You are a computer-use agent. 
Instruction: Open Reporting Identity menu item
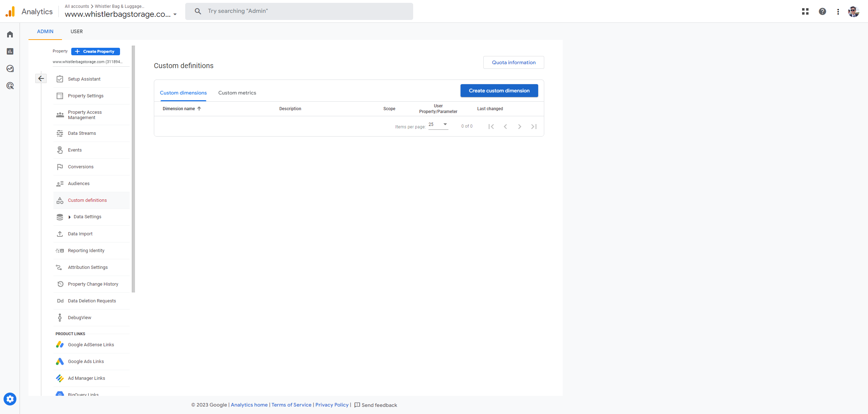pos(92,251)
